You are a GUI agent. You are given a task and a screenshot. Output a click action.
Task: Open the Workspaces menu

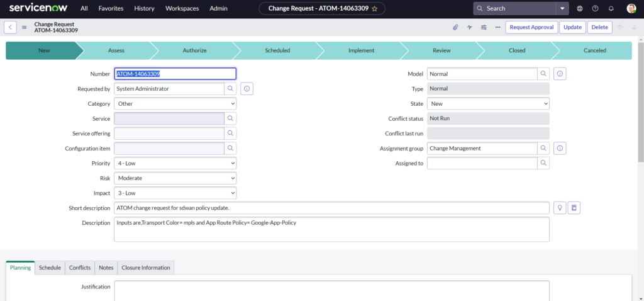[182, 9]
